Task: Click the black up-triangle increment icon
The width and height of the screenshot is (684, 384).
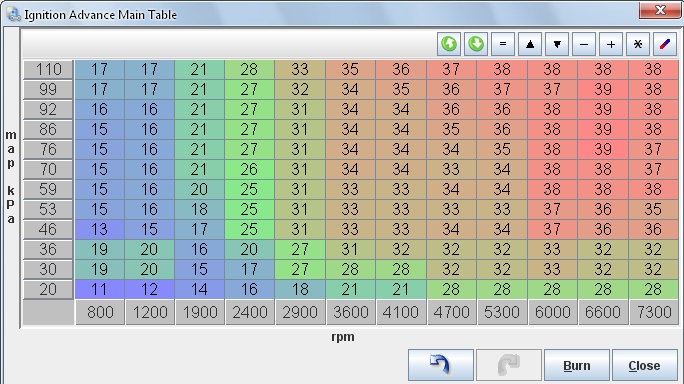Action: pos(530,44)
